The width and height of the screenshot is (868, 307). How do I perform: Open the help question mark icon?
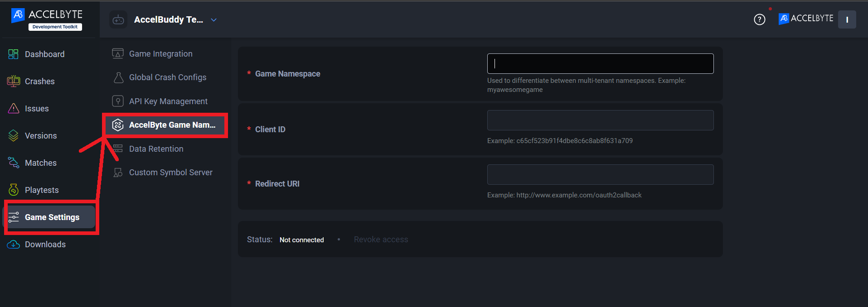(x=760, y=19)
